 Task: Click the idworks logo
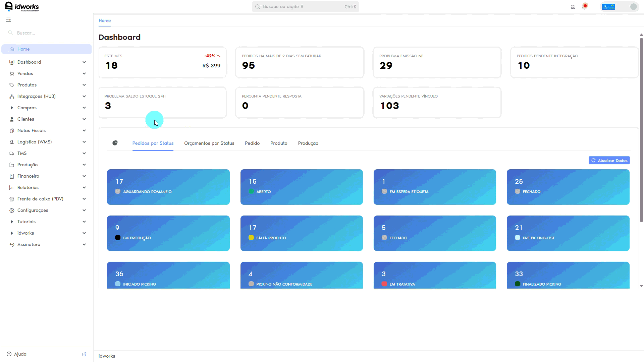pos(22,7)
